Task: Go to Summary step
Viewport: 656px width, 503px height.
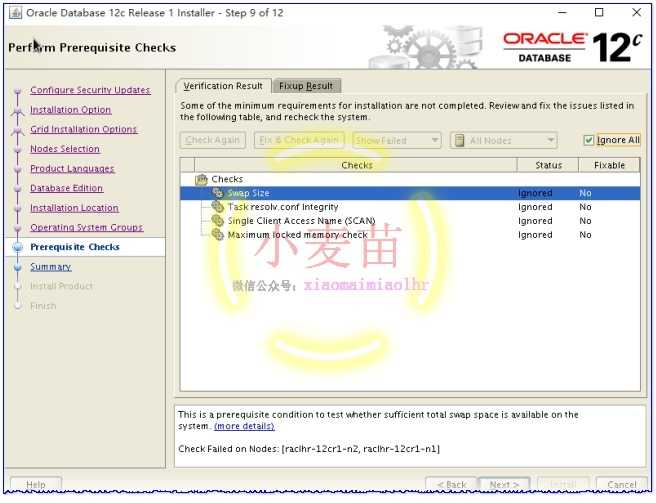Action: (51, 267)
